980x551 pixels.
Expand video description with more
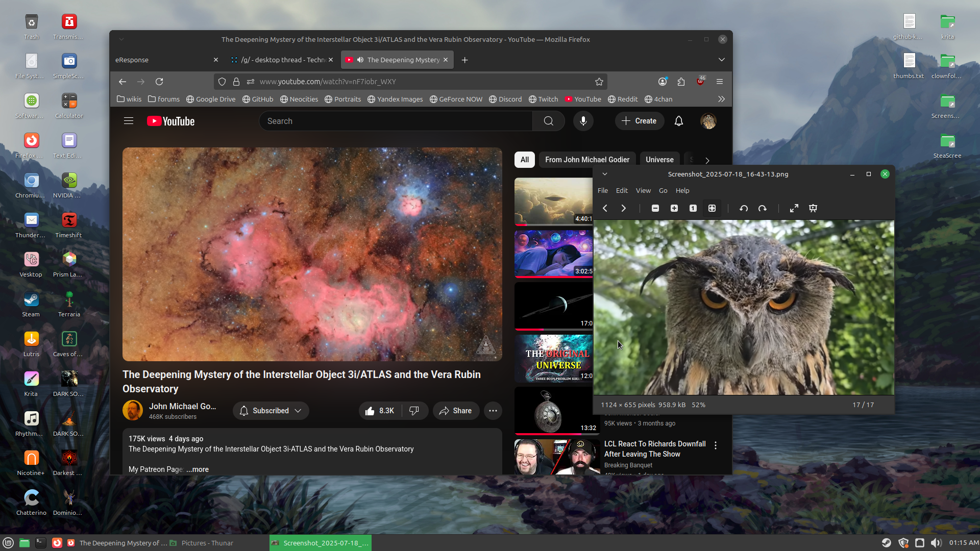198,469
